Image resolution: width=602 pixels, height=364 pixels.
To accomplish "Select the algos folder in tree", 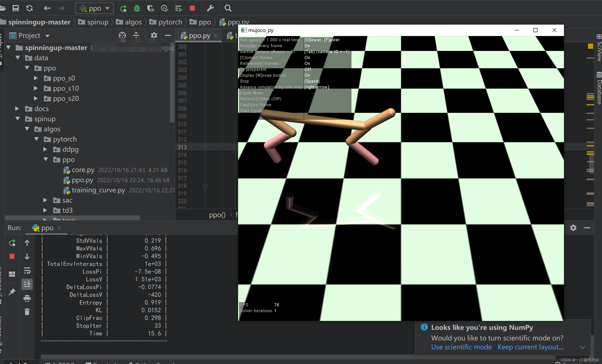I will click(52, 129).
